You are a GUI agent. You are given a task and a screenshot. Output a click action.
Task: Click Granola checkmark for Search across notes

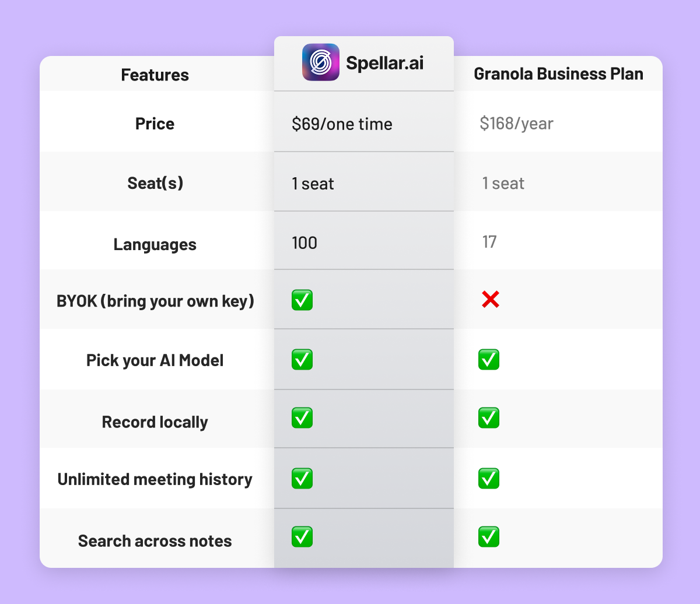pyautogui.click(x=489, y=537)
